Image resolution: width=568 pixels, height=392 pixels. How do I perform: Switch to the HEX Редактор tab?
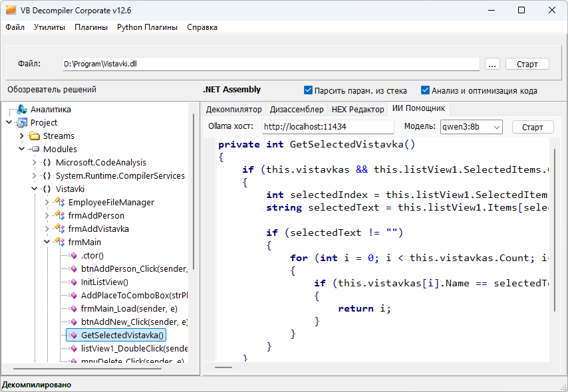pos(358,110)
